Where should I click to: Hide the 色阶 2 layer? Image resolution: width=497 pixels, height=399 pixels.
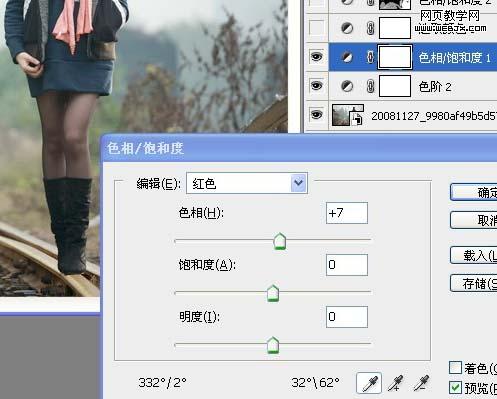(x=316, y=86)
